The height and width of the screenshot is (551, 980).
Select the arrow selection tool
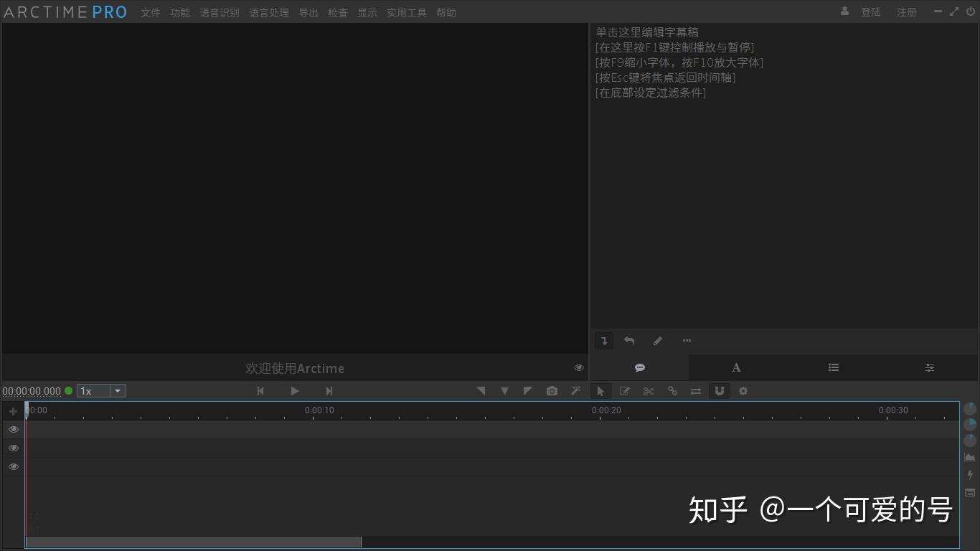[600, 391]
